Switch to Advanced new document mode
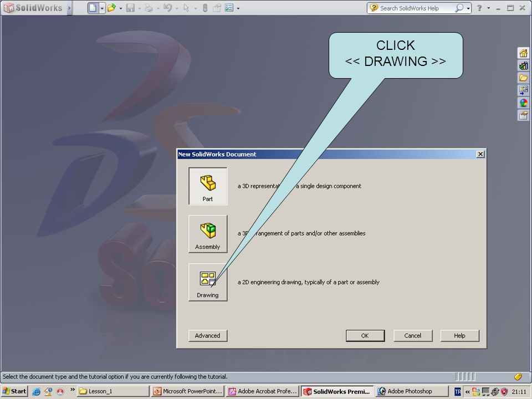Image resolution: width=532 pixels, height=399 pixels. point(208,336)
